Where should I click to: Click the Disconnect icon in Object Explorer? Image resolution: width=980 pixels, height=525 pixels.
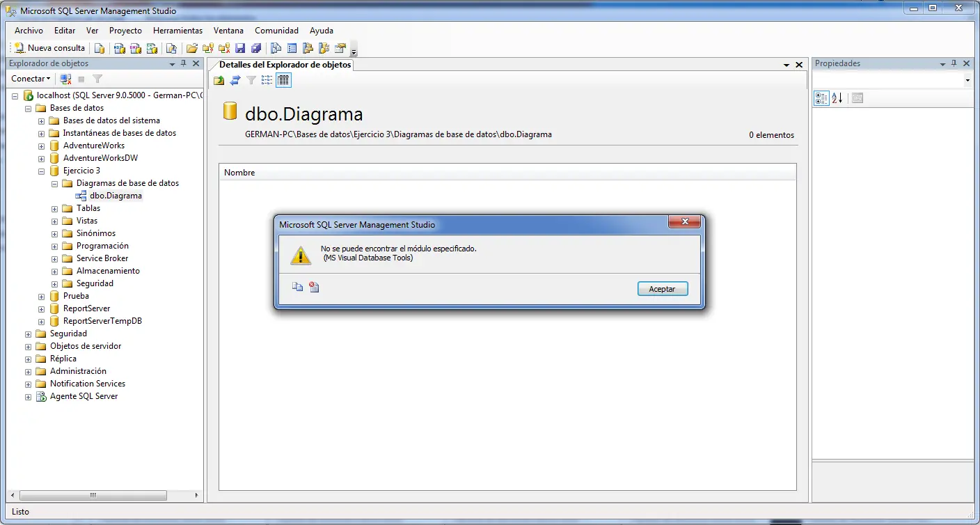tap(65, 79)
